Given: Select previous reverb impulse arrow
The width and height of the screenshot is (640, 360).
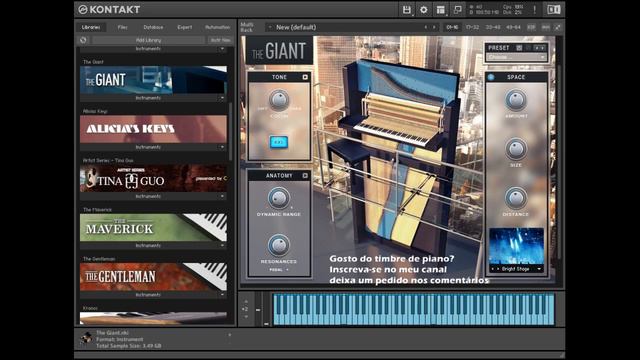Looking at the screenshot, I should click(493, 269).
